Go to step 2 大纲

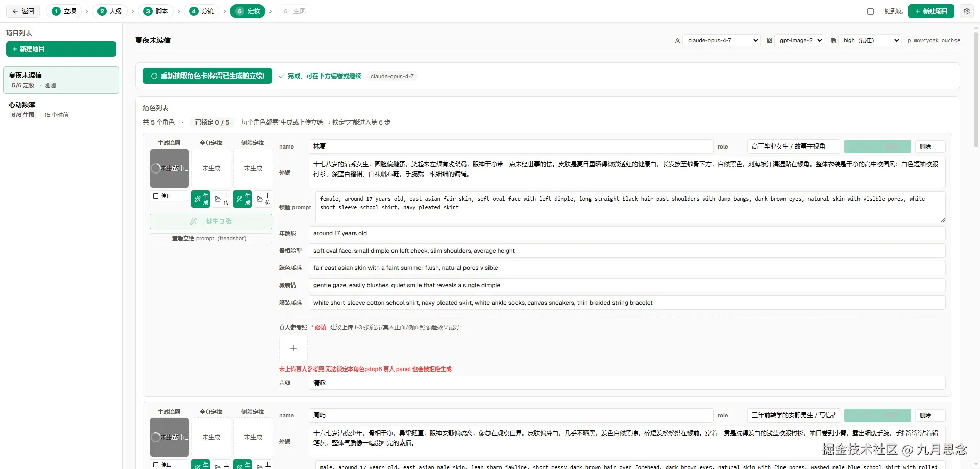coord(110,11)
